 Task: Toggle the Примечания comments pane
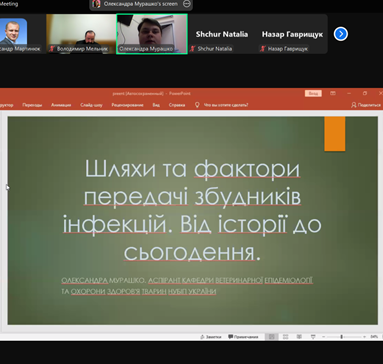pyautogui.click(x=243, y=337)
